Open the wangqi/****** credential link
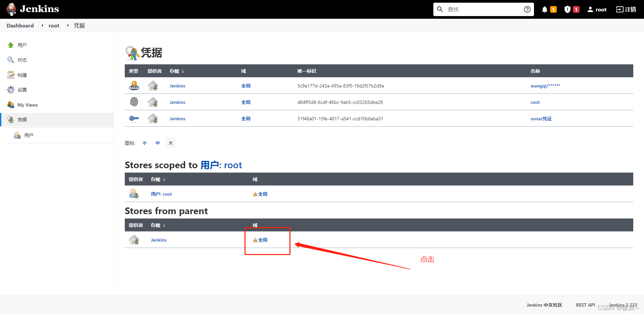Viewport: 644px width, 314px height. click(x=545, y=86)
